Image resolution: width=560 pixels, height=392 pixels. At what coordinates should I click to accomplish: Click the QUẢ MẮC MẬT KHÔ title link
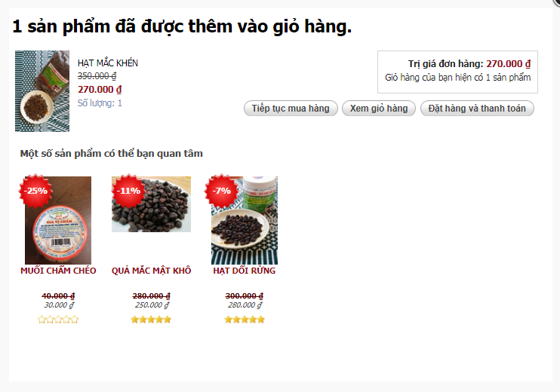[x=151, y=271]
